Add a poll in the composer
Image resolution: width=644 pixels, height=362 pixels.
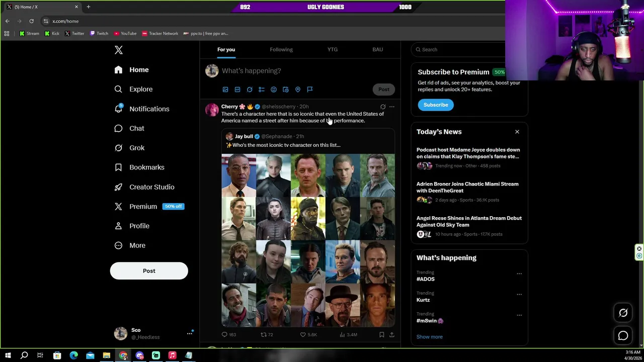point(262,89)
